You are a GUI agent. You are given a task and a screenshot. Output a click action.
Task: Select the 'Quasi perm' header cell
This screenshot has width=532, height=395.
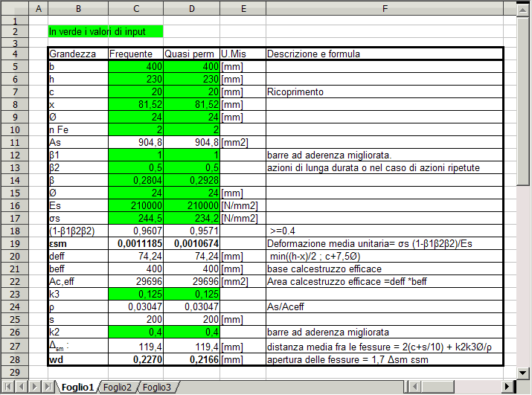pyautogui.click(x=192, y=54)
